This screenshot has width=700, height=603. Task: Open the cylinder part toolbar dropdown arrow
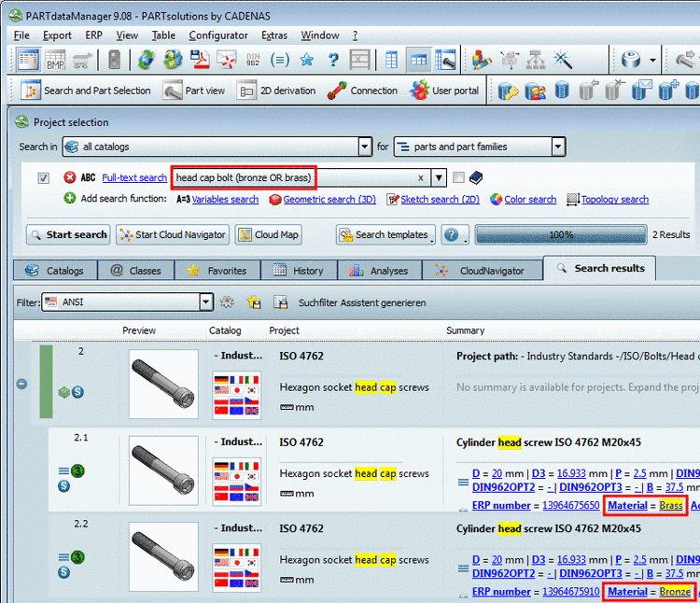pyautogui.click(x=652, y=60)
